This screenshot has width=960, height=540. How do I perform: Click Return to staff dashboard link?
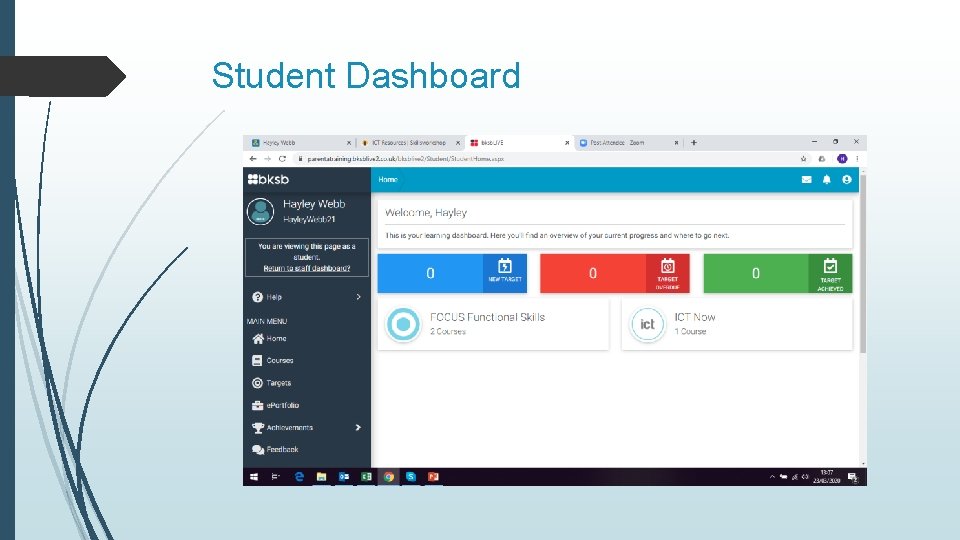[307, 268]
